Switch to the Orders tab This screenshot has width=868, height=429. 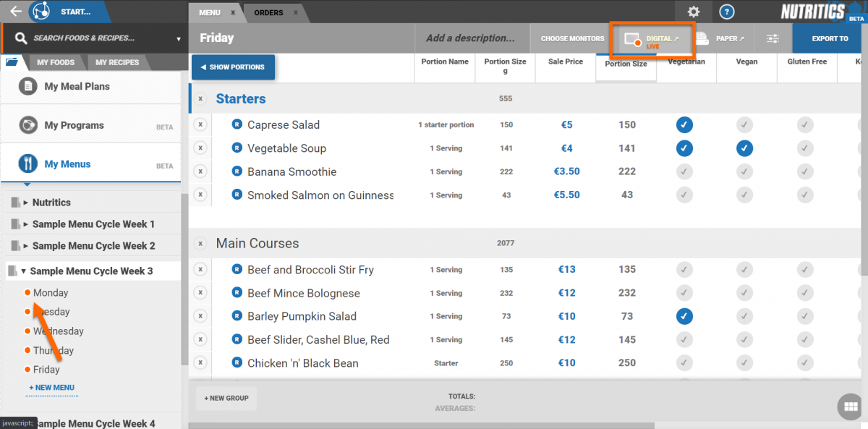point(269,12)
